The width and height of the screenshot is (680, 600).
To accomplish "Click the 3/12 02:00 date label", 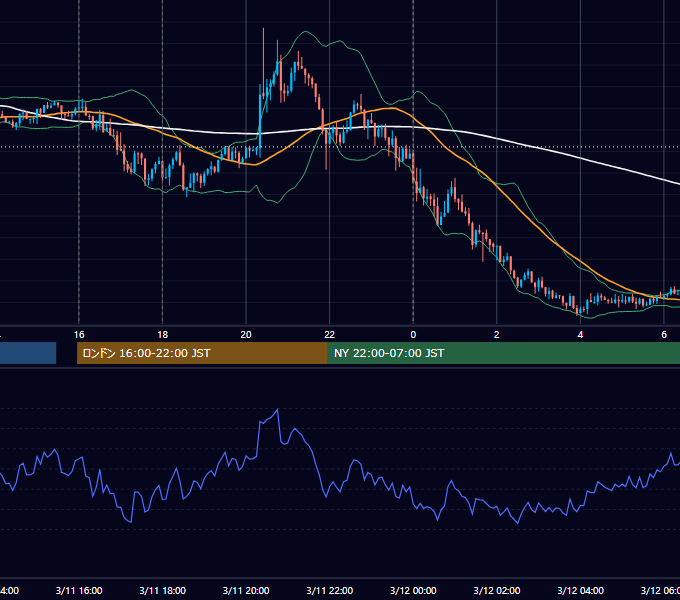I will [497, 590].
